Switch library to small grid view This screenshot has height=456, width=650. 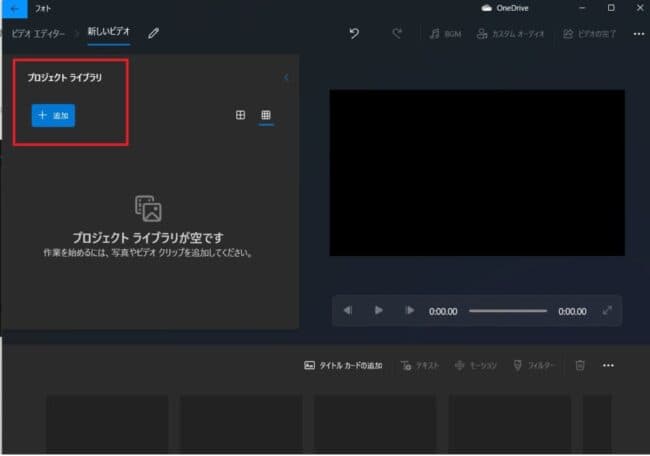click(x=266, y=115)
